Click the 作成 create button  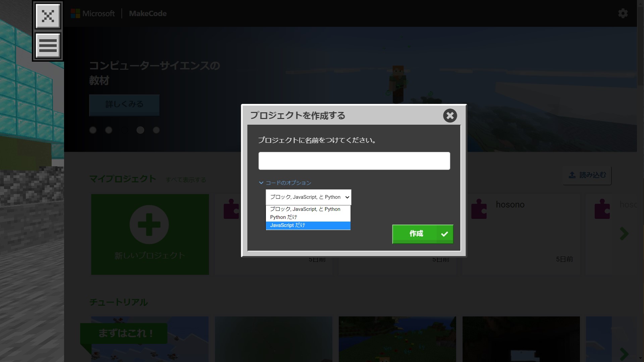(422, 234)
